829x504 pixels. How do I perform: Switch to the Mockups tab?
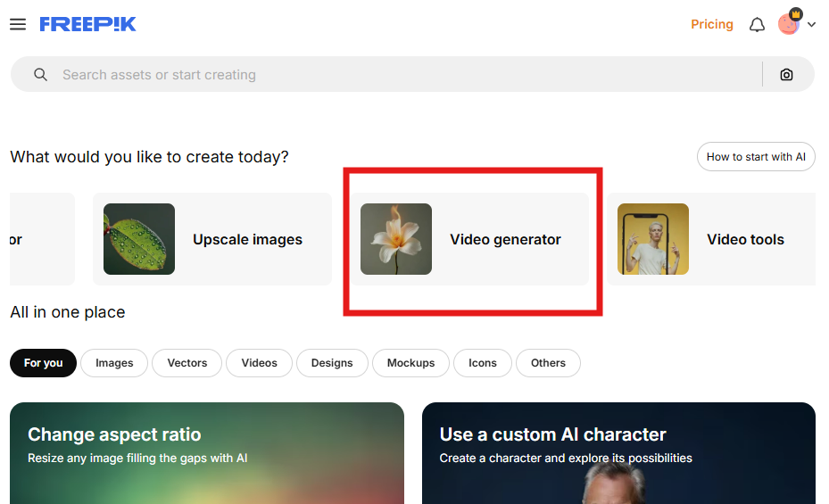point(410,363)
